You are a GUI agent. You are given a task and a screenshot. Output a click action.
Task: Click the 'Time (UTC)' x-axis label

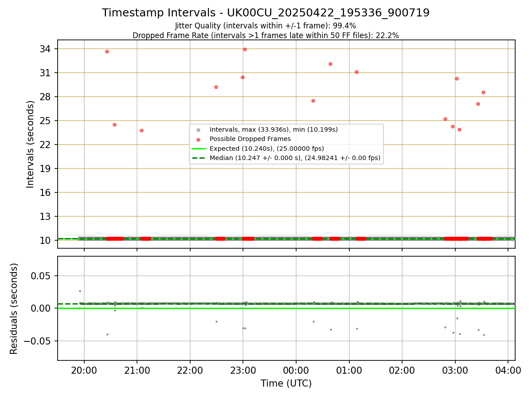[286, 383]
